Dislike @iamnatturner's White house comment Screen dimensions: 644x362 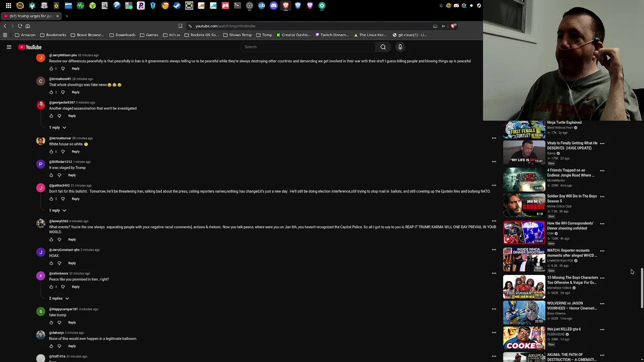pyautogui.click(x=63, y=151)
